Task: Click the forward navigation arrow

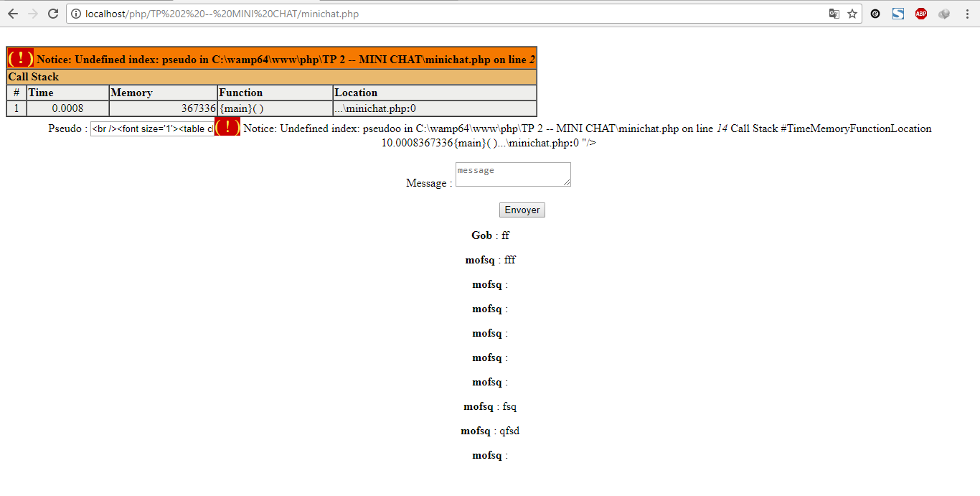Action: coord(32,14)
